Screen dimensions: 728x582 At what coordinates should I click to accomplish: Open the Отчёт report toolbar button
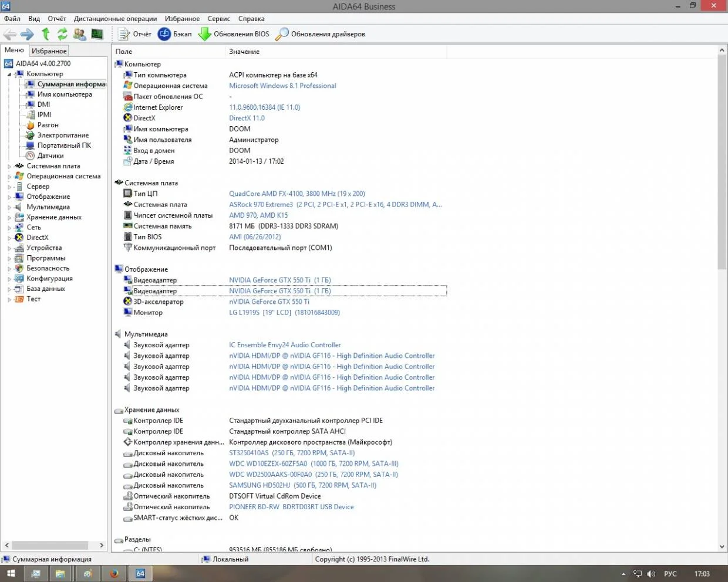(135, 34)
